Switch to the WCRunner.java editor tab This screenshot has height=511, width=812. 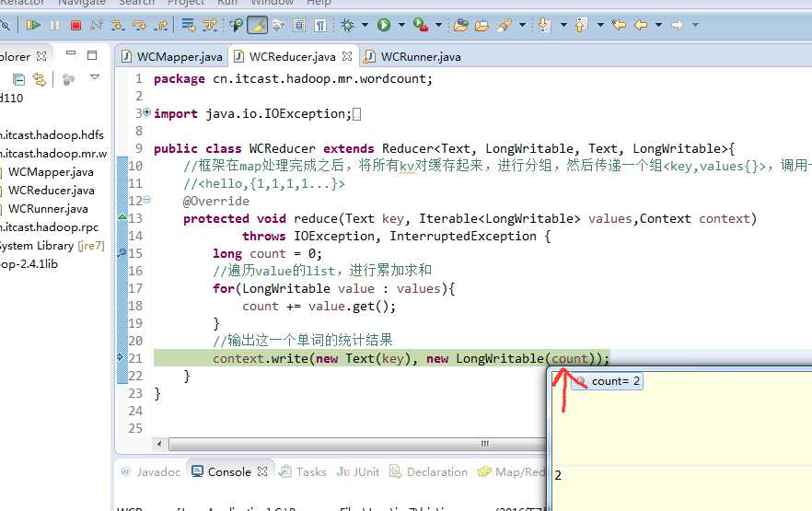point(412,56)
